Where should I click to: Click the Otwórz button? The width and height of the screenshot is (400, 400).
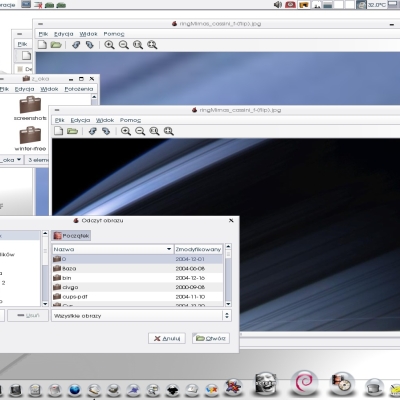(x=211, y=338)
